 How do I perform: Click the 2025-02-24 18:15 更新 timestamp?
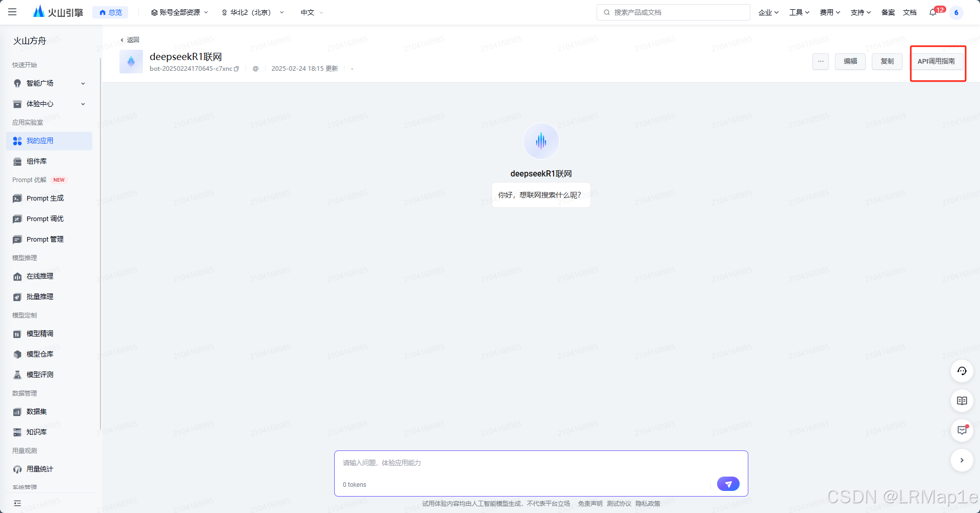point(304,69)
